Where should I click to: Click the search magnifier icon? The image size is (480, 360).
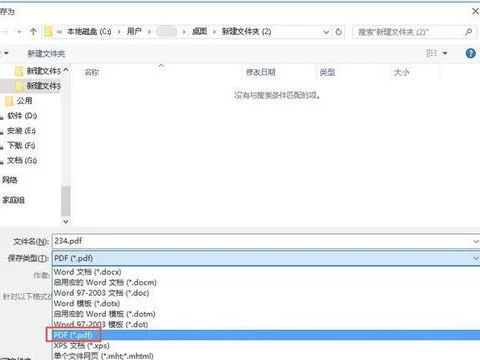468,32
